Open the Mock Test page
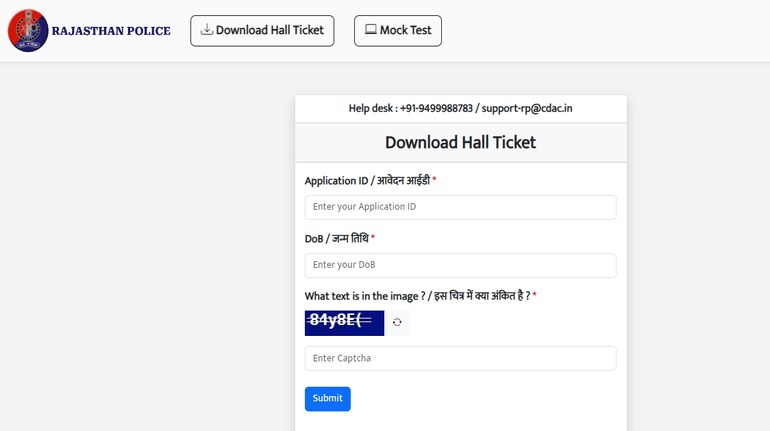Image resolution: width=770 pixels, height=431 pixels. [398, 30]
